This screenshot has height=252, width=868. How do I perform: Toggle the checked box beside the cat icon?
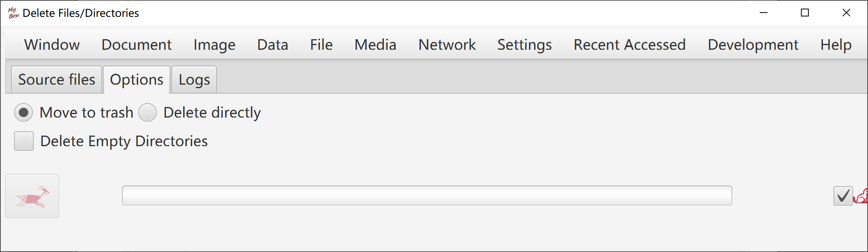click(x=843, y=196)
